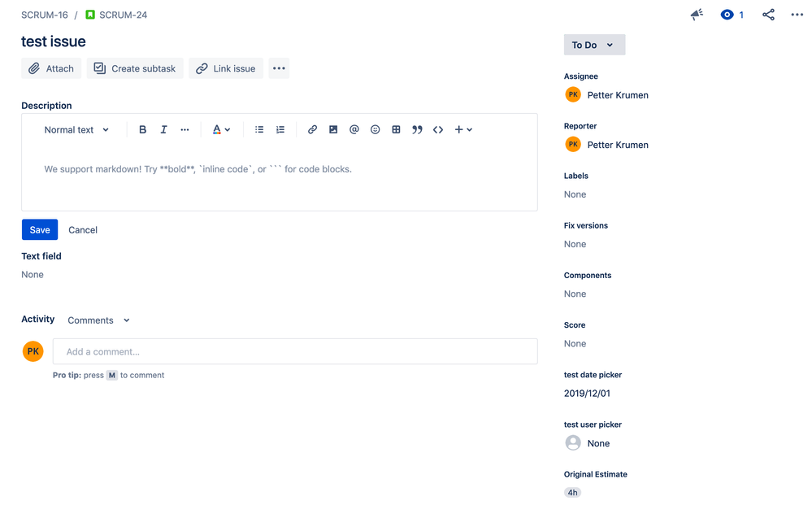Open parent issue SCRUM-16 breadcrumb

click(x=45, y=15)
